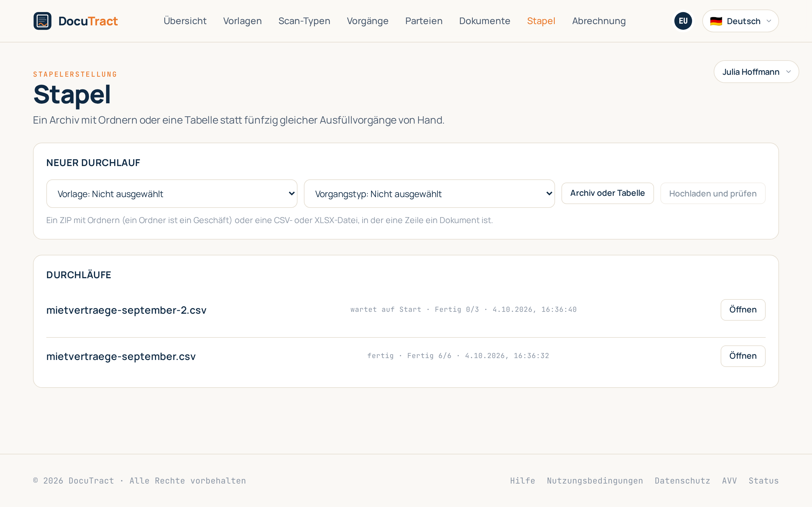The width and height of the screenshot is (812, 507).
Task: Click Hochladen und prüfen button
Action: tap(713, 194)
